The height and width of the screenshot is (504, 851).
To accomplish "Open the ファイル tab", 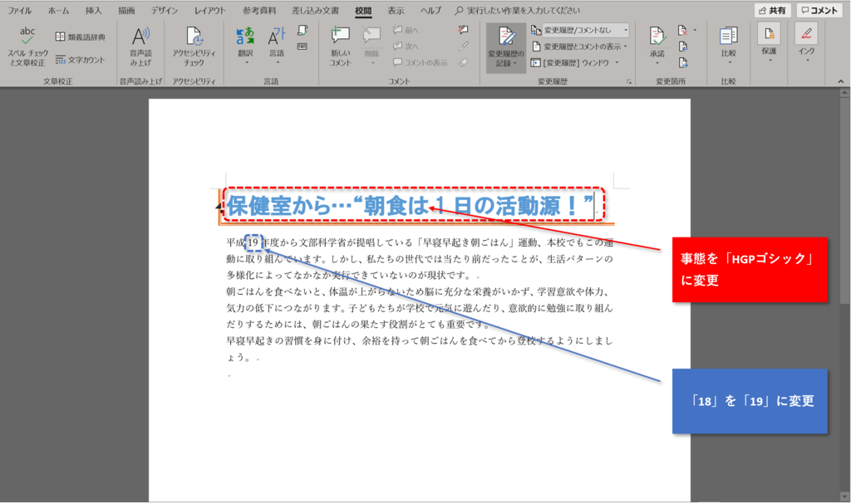I will coord(20,10).
